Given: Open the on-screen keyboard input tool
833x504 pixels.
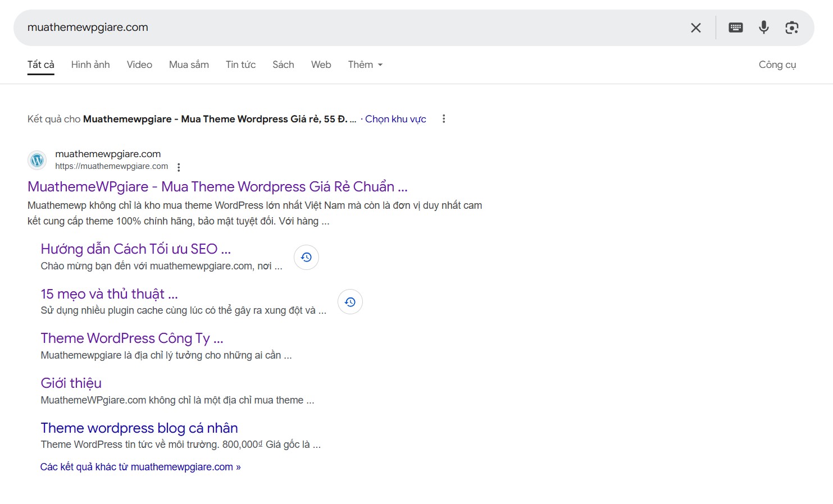Looking at the screenshot, I should click(736, 28).
